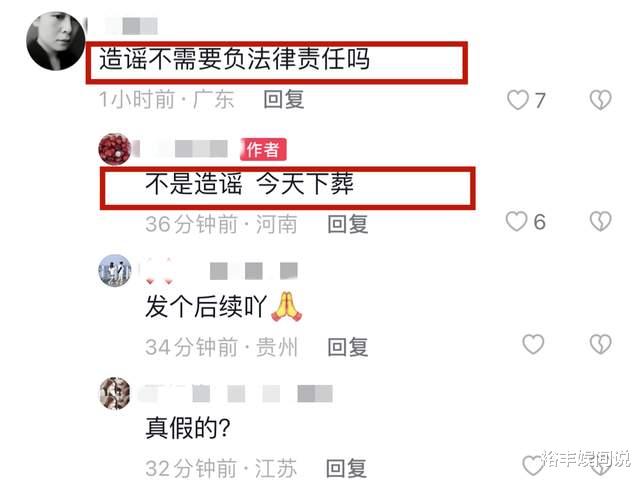Image resolution: width=640 pixels, height=480 pixels.
Task: Tap the red 作者 badge
Action: click(x=263, y=149)
